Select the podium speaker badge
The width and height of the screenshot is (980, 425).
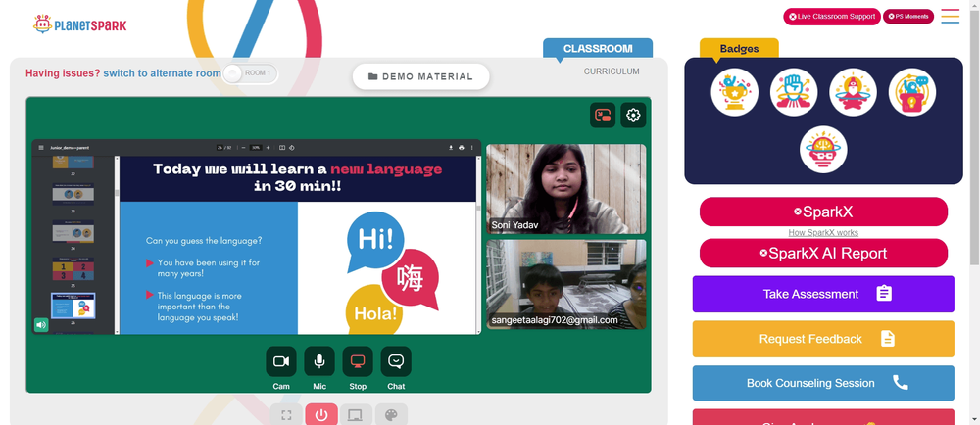click(x=912, y=92)
